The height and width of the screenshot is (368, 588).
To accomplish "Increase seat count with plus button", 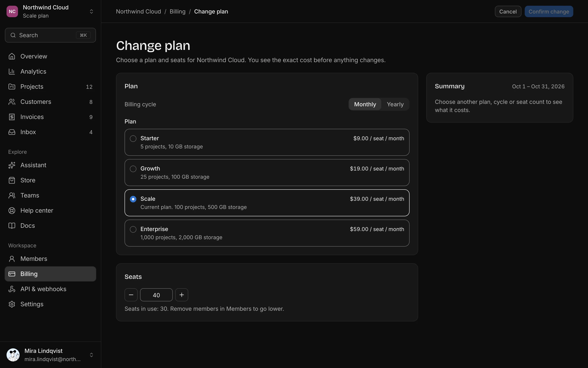I will tap(182, 295).
